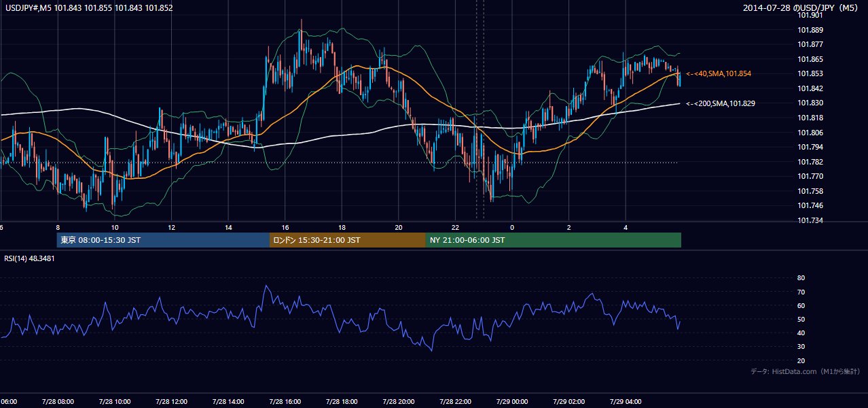Click RSI scale value 70

[801, 292]
